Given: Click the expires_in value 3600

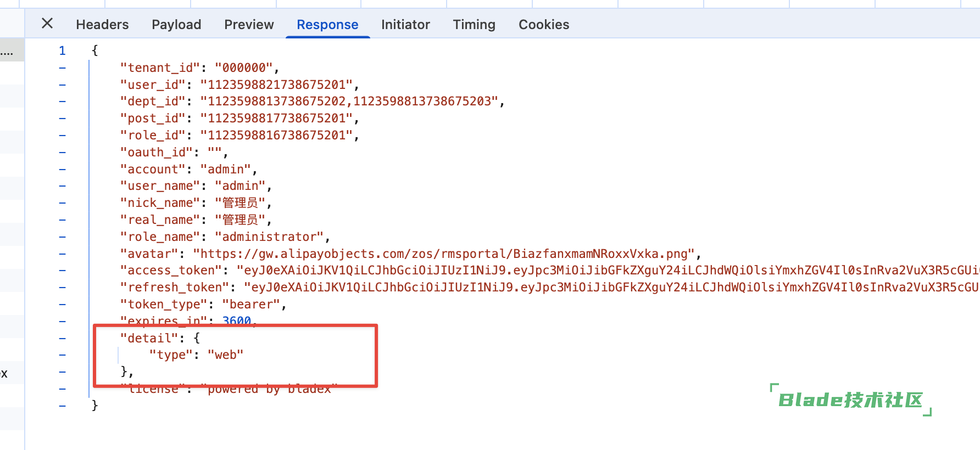Looking at the screenshot, I should pyautogui.click(x=236, y=320).
